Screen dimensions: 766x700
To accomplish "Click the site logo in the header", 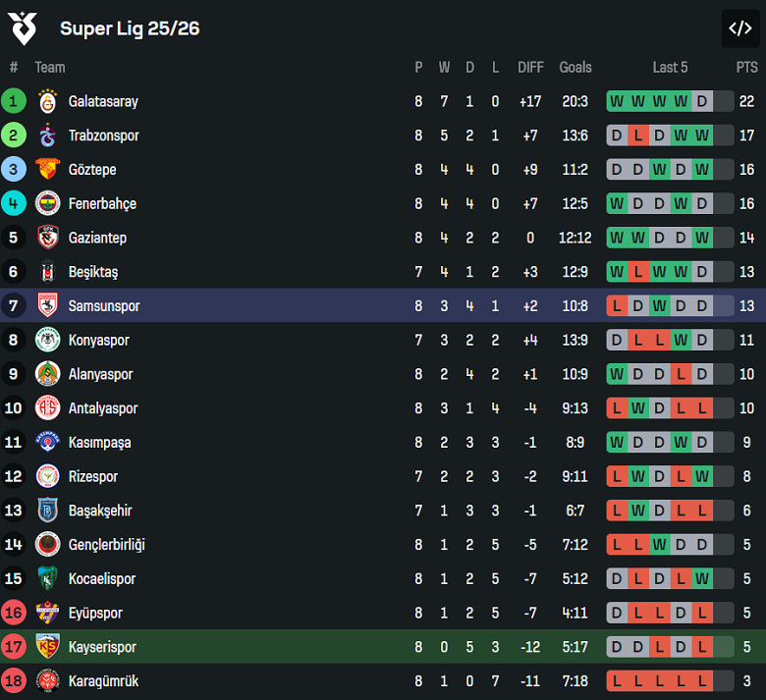I will coord(23,28).
